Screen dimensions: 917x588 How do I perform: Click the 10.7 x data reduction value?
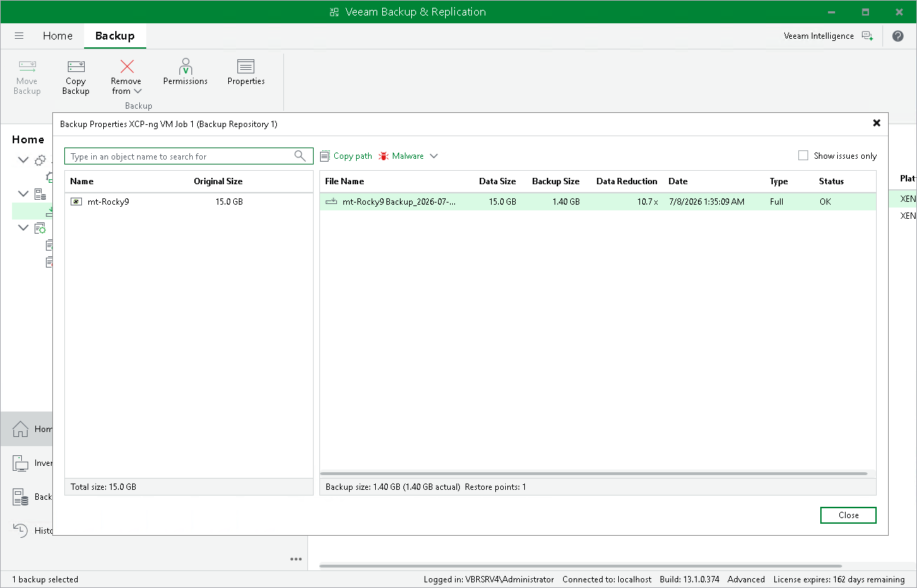click(x=646, y=202)
